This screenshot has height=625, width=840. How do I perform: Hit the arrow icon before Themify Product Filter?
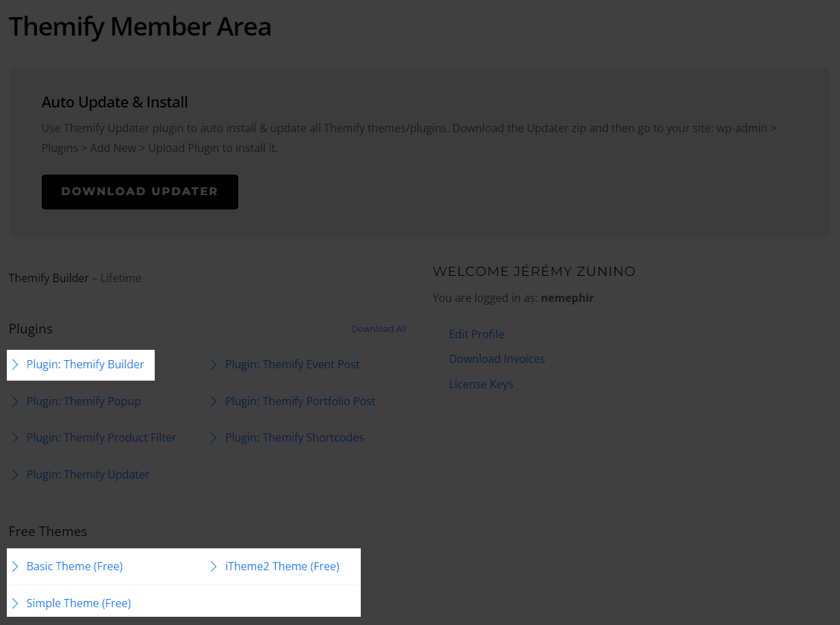(x=15, y=437)
